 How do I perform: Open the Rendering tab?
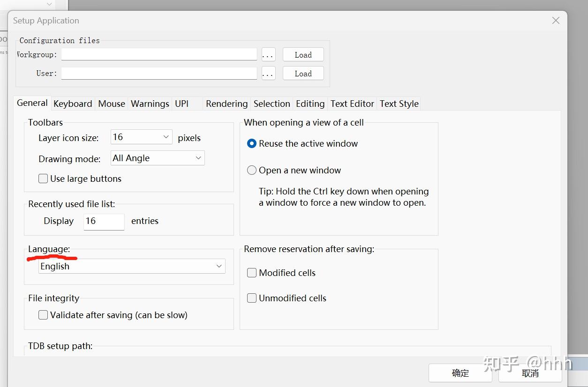point(226,104)
